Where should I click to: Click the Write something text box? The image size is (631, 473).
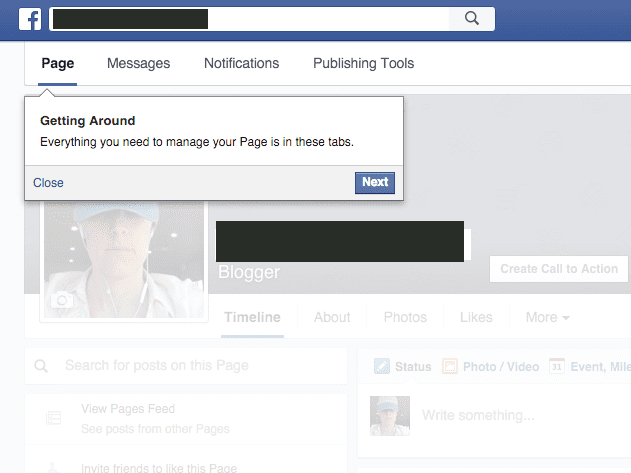point(478,415)
